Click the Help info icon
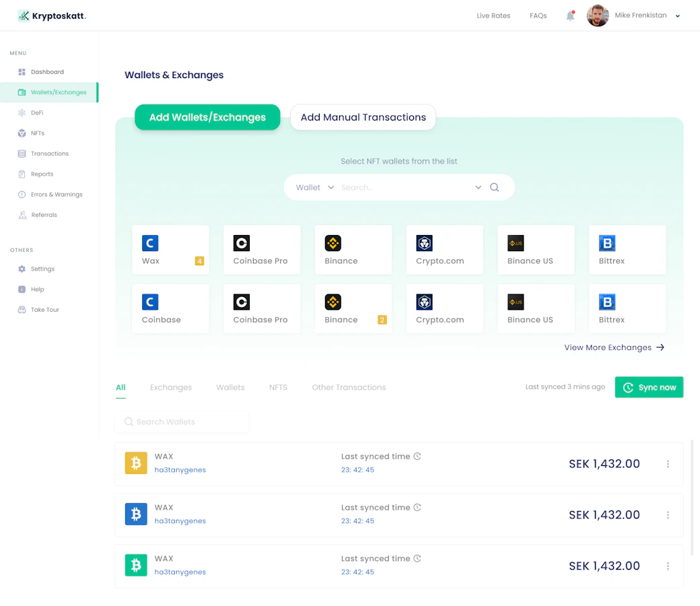 [22, 290]
